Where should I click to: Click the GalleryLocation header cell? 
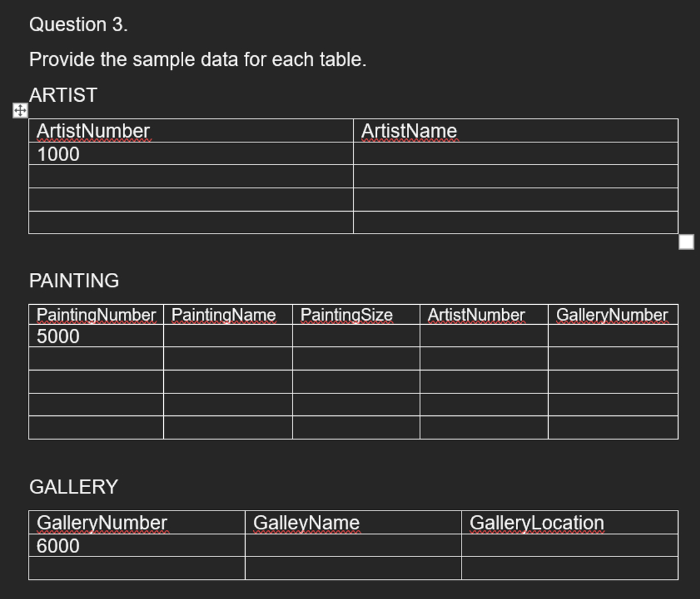click(x=570, y=522)
